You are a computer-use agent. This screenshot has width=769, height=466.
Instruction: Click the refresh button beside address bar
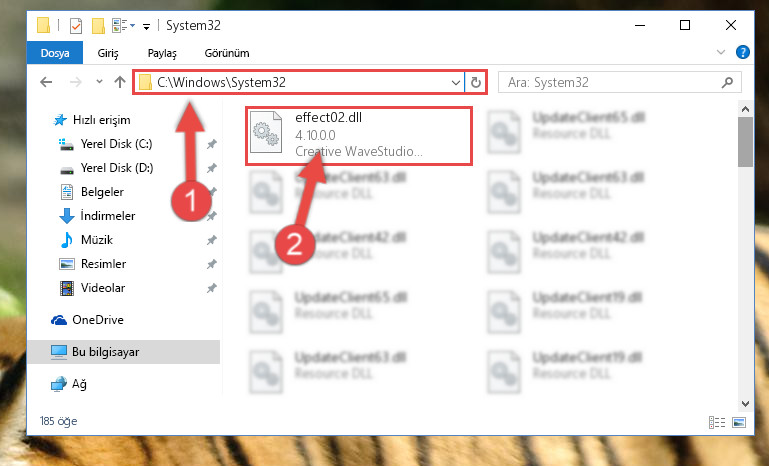[x=475, y=82]
